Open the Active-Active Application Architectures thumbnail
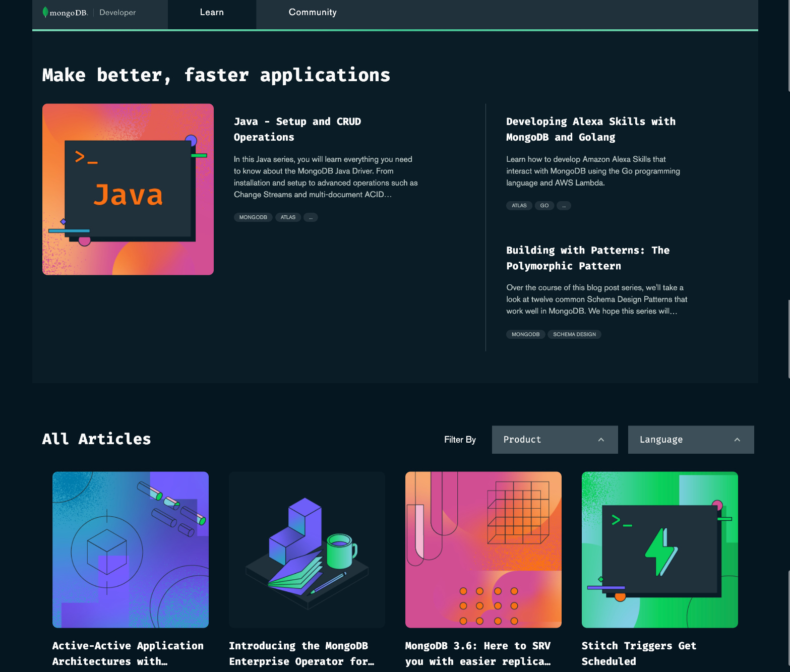The height and width of the screenshot is (672, 790). pyautogui.click(x=131, y=549)
